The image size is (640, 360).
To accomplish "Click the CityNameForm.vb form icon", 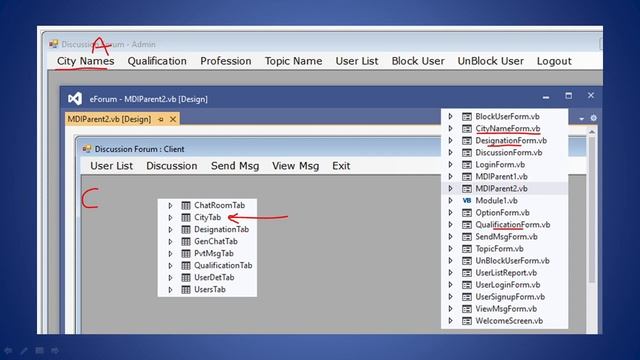I will (x=467, y=129).
